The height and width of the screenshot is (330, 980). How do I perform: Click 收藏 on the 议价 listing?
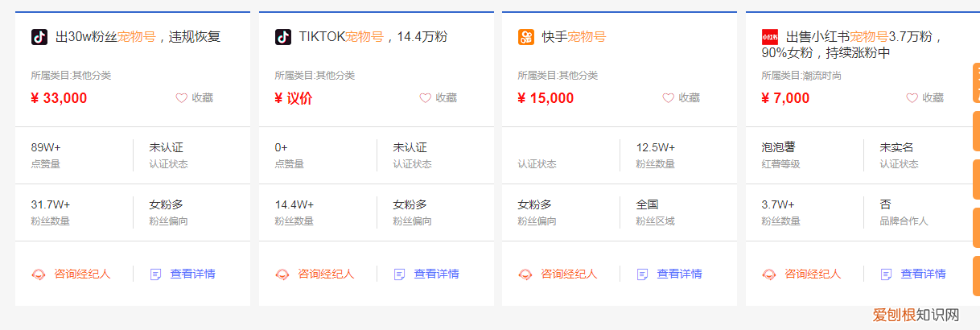coord(446,98)
